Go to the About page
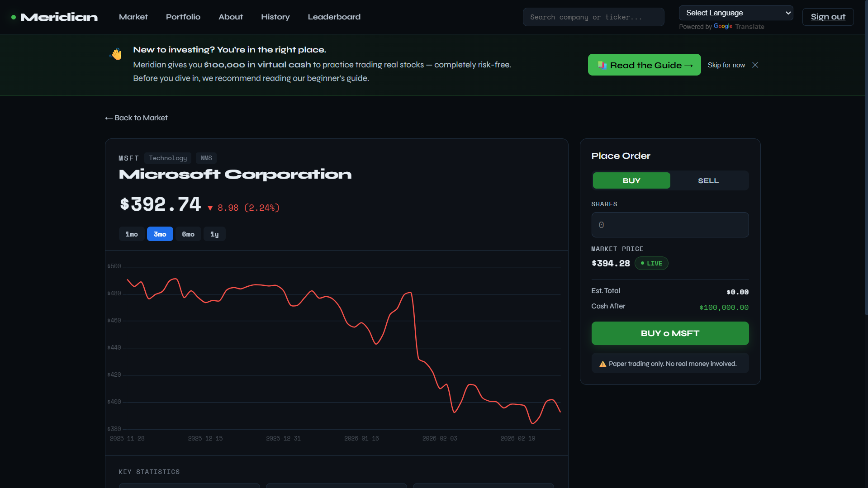 231,17
